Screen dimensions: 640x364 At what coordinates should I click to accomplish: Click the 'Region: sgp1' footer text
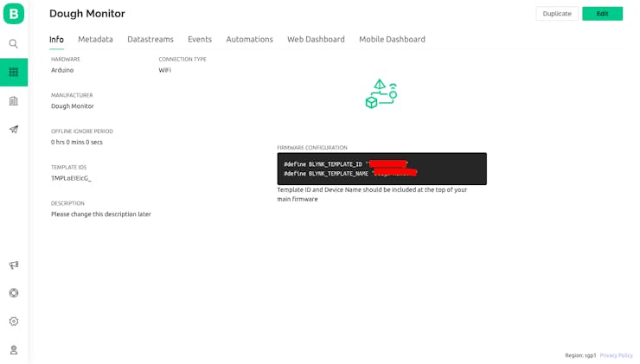(580, 355)
